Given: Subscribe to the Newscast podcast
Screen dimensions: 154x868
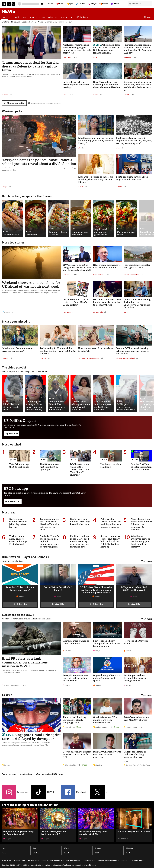Looking at the screenshot, I should [x=20, y=604].
